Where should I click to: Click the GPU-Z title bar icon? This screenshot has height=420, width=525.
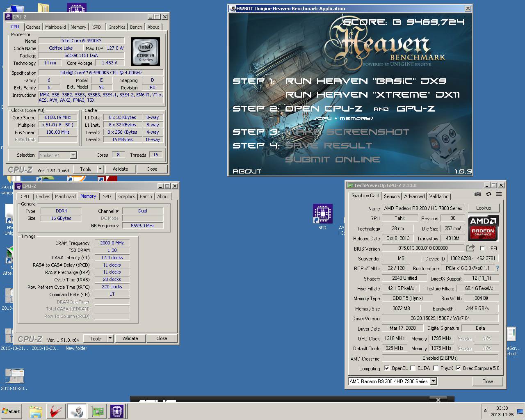[x=350, y=185]
